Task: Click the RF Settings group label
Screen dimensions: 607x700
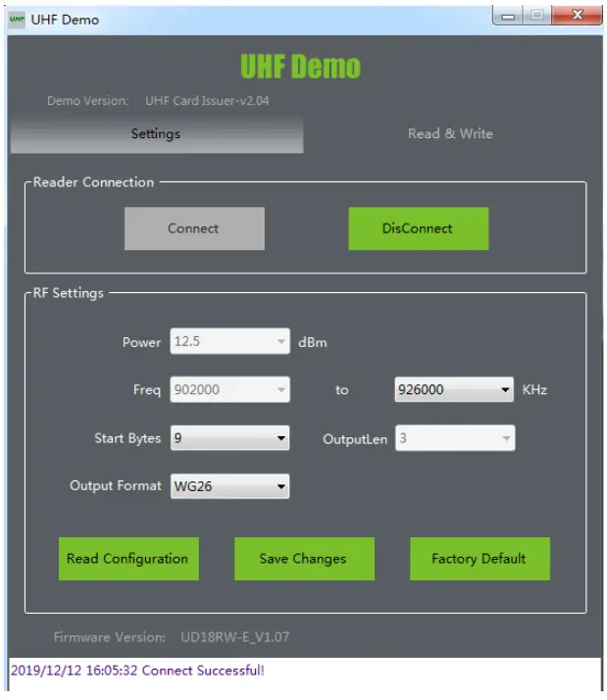Action: (69, 293)
